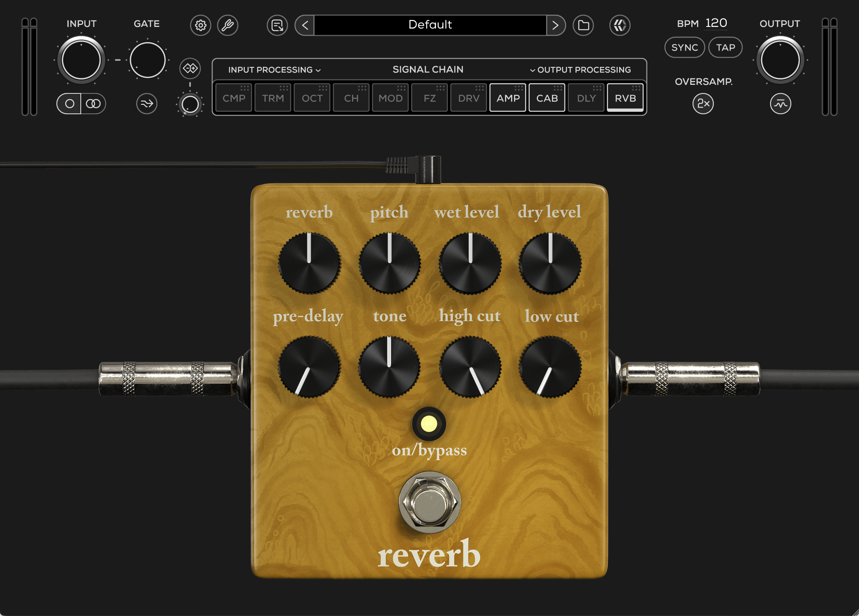Click the OUTPUT level knob
The height and width of the screenshot is (616, 859).
780,60
